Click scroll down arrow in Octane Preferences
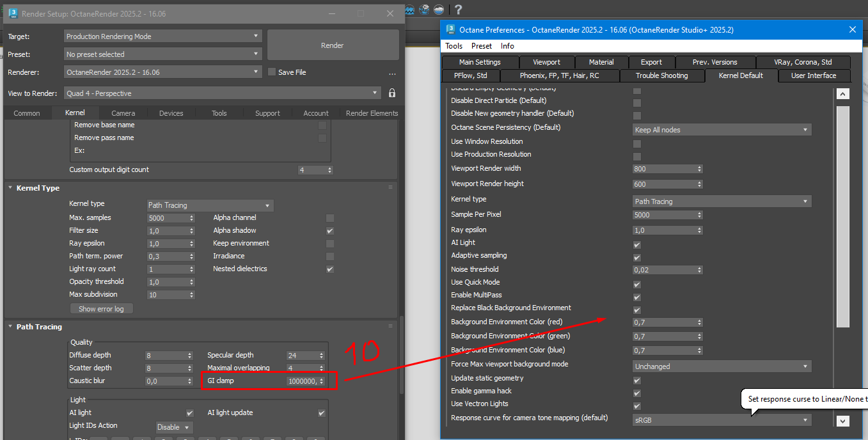 843,421
